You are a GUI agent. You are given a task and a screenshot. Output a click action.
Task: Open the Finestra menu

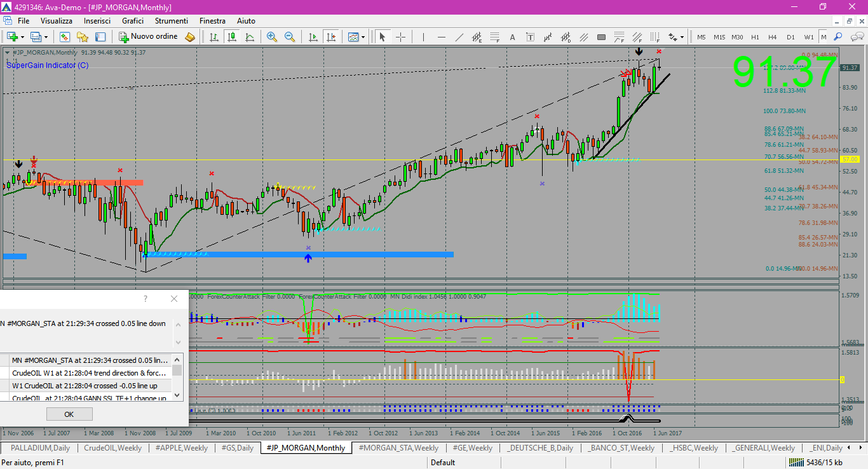(212, 21)
